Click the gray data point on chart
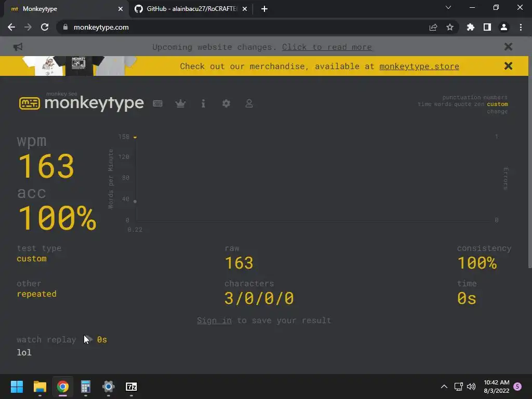Screen dimensions: 532x399 (x=135, y=202)
